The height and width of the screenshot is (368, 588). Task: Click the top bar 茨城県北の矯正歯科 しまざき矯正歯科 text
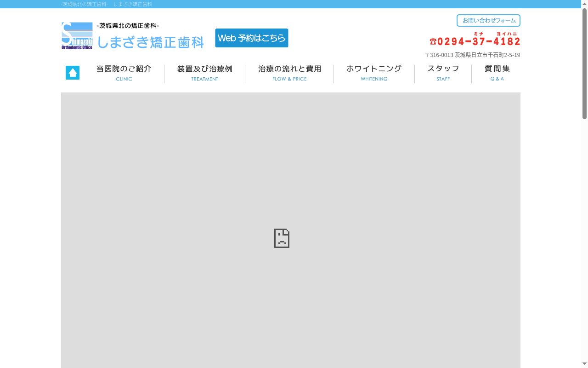[106, 4]
